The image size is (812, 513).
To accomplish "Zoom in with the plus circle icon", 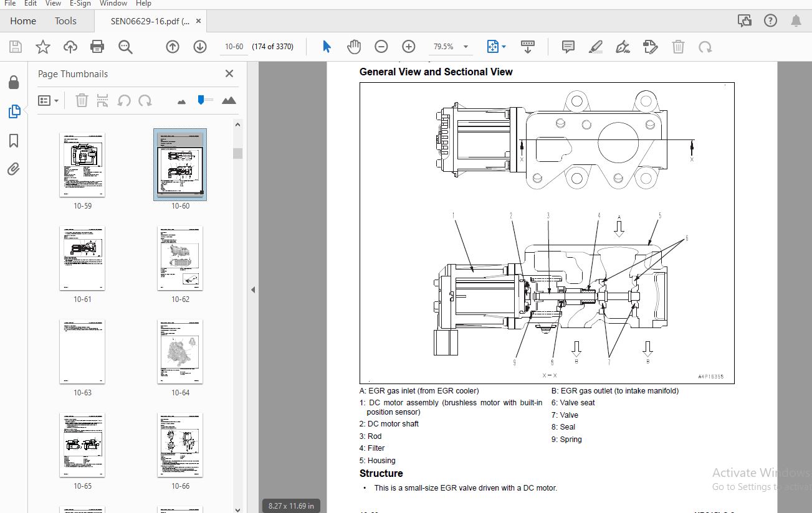I will (x=409, y=47).
